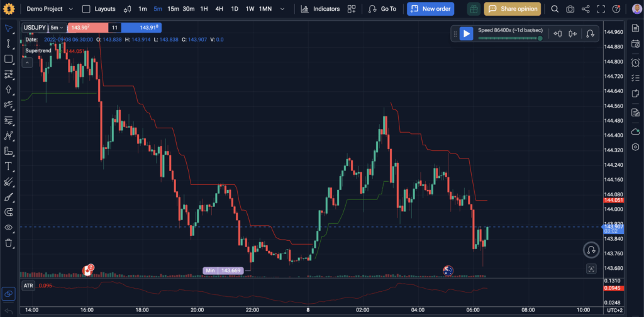Take a chart screenshot with camera icon
The height and width of the screenshot is (317, 644).
[x=570, y=9]
